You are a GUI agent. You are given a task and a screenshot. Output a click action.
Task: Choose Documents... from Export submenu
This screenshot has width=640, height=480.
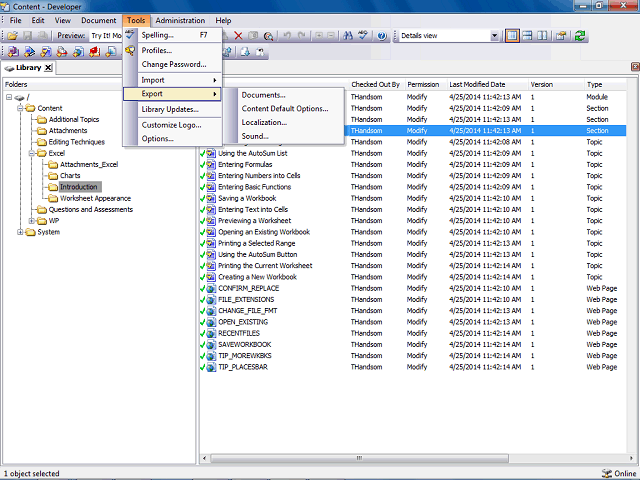263,95
